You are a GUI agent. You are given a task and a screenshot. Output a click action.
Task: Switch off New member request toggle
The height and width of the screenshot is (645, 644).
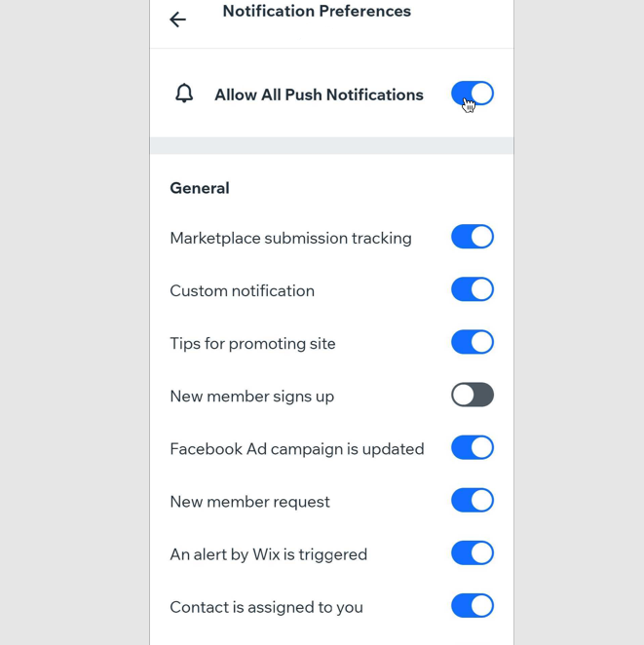473,500
